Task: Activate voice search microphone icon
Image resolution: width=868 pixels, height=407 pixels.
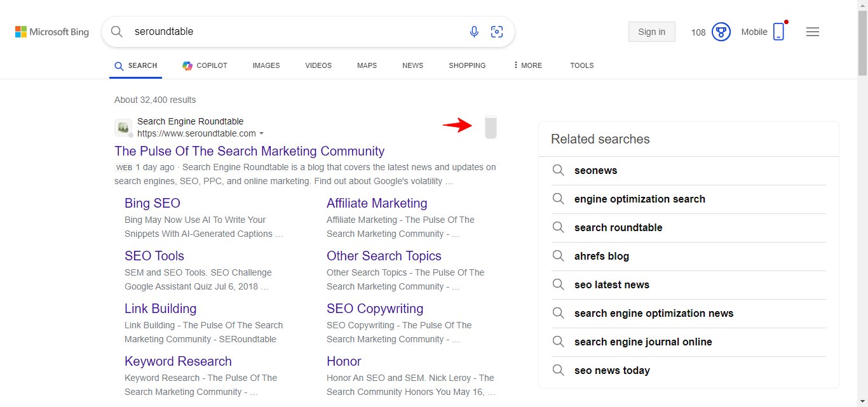Action: click(474, 31)
